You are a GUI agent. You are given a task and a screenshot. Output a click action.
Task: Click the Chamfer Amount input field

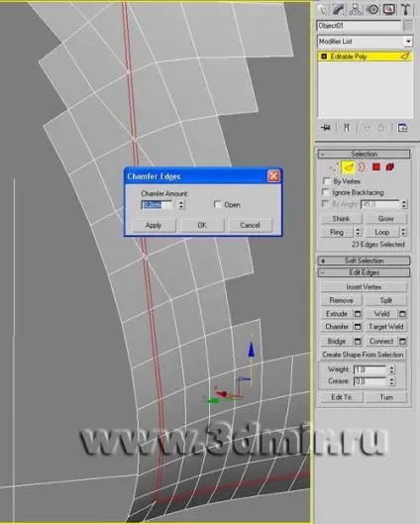[x=157, y=204]
